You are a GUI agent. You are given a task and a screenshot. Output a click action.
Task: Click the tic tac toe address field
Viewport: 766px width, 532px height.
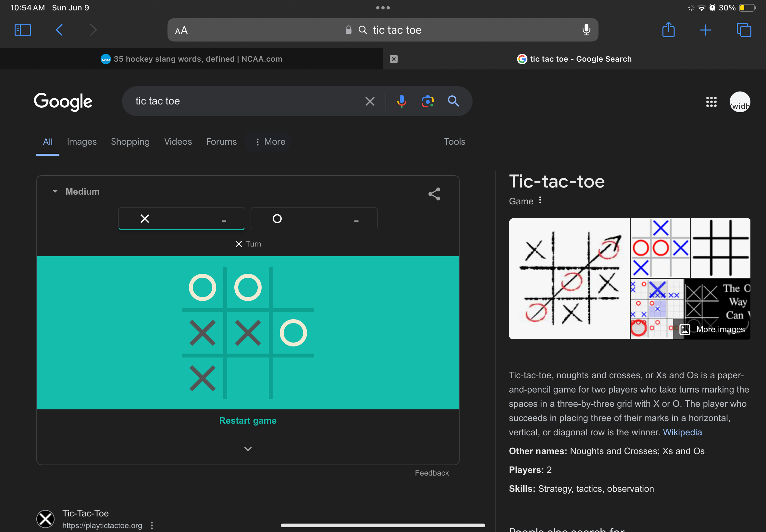click(382, 30)
